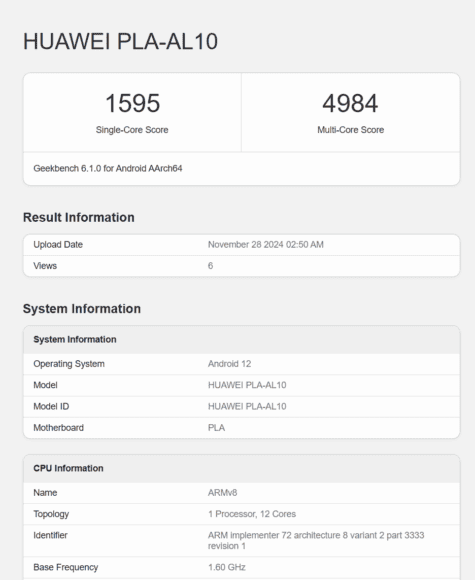Select the ARMv8 CPU name value
This screenshot has width=475, height=580.
[222, 493]
